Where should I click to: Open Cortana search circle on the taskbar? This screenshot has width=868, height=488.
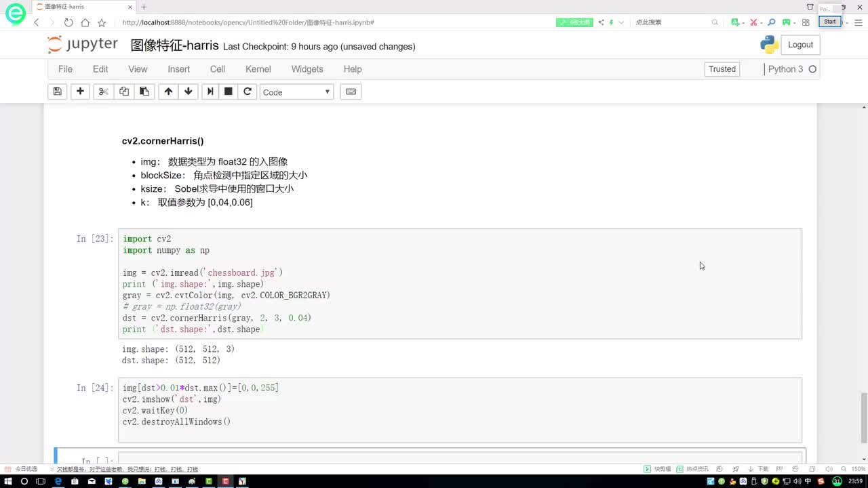pyautogui.click(x=24, y=481)
